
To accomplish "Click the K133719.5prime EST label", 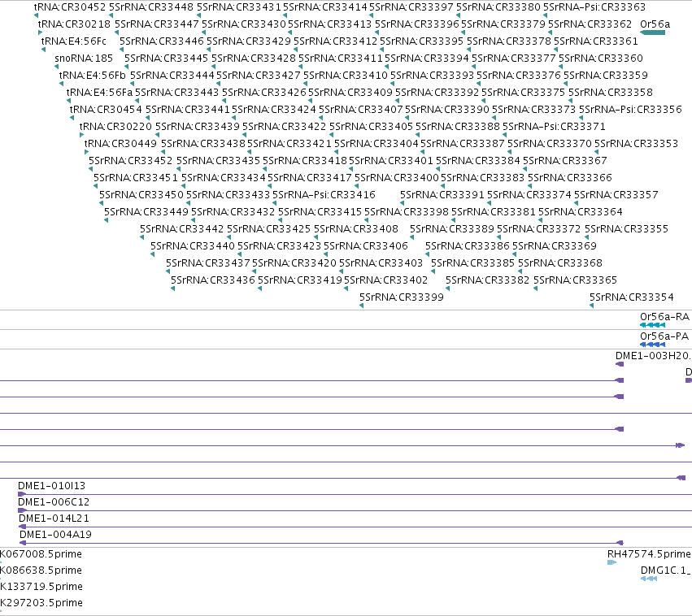I will pos(41,587).
